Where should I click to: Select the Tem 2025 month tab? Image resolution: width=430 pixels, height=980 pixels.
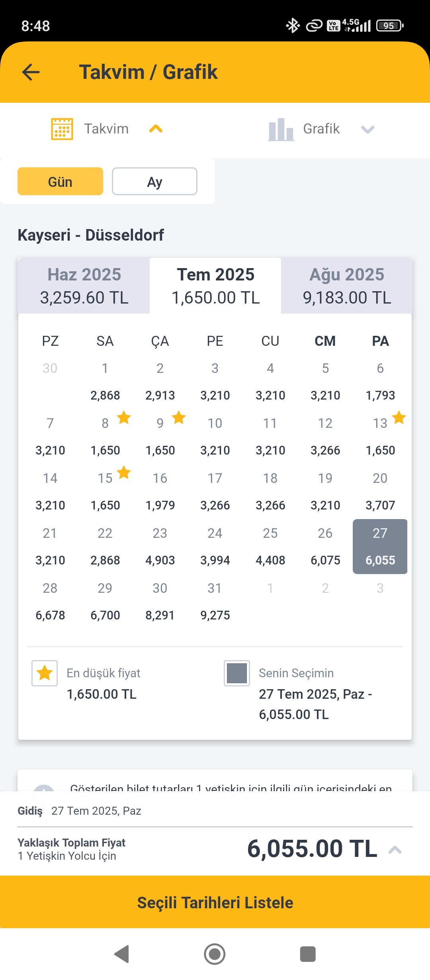(x=215, y=286)
